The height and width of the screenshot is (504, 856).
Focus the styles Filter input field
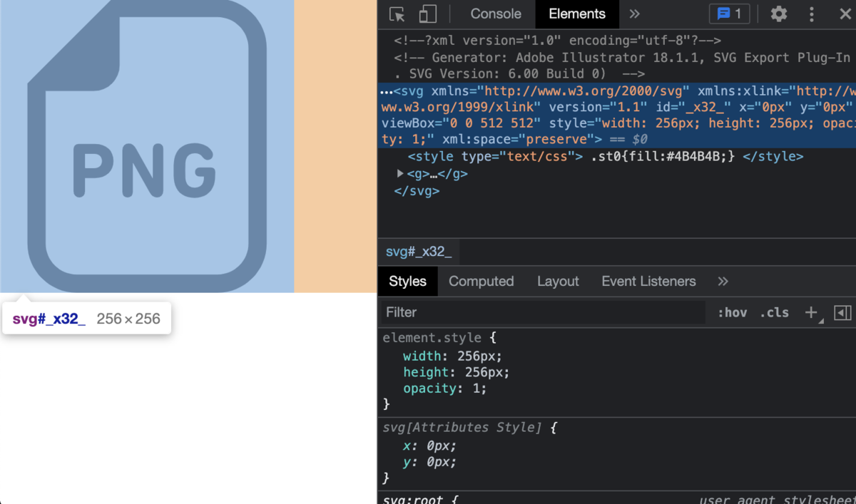click(542, 312)
